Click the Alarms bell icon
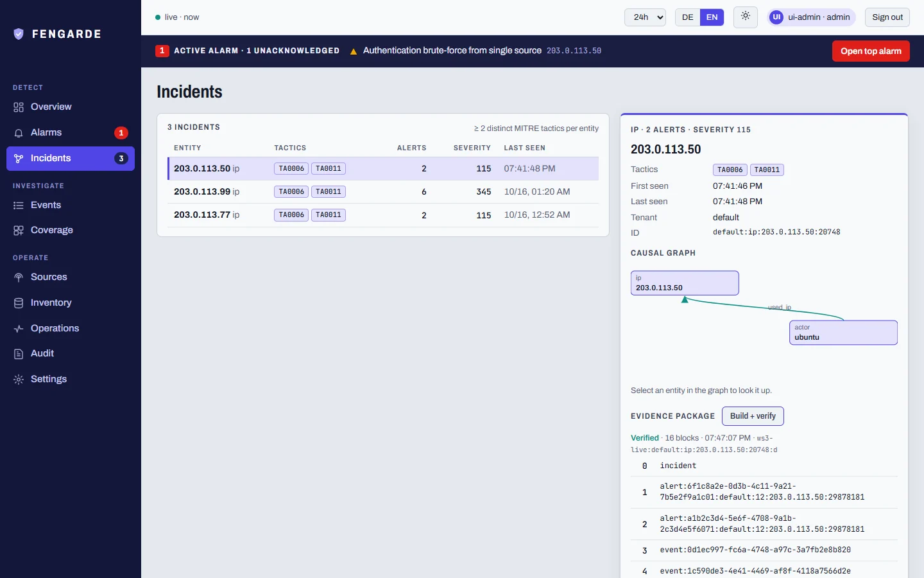The image size is (924, 578). pos(19,133)
